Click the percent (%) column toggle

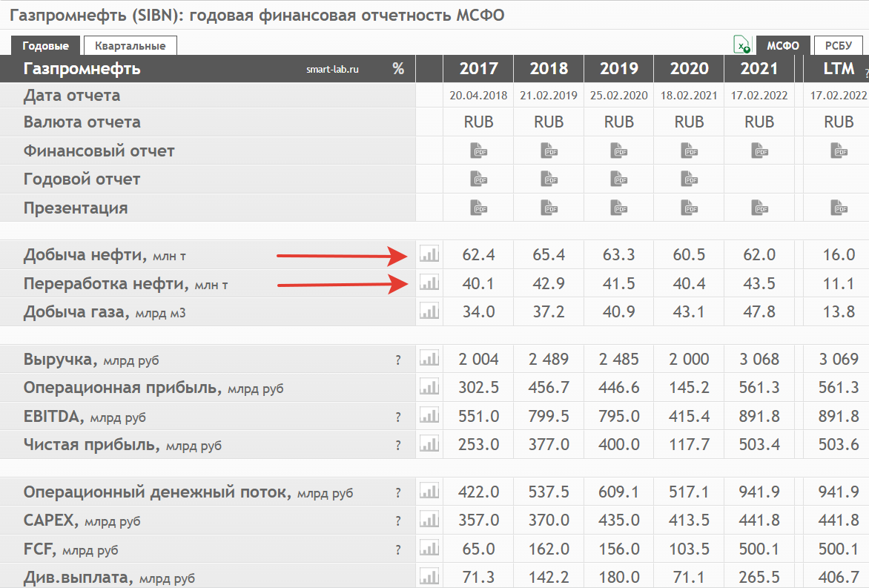click(x=398, y=69)
